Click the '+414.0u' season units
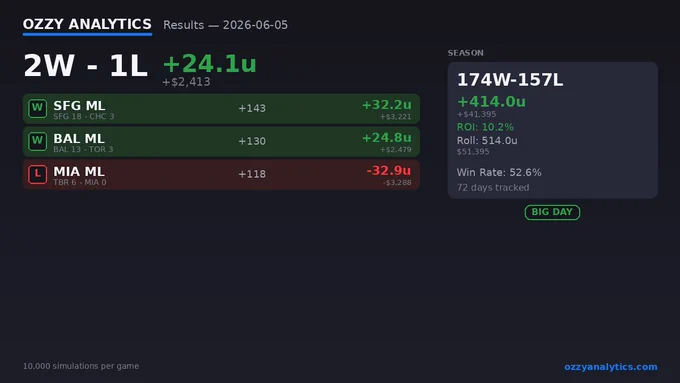Screen dimensions: 680x383 [x=491, y=101]
